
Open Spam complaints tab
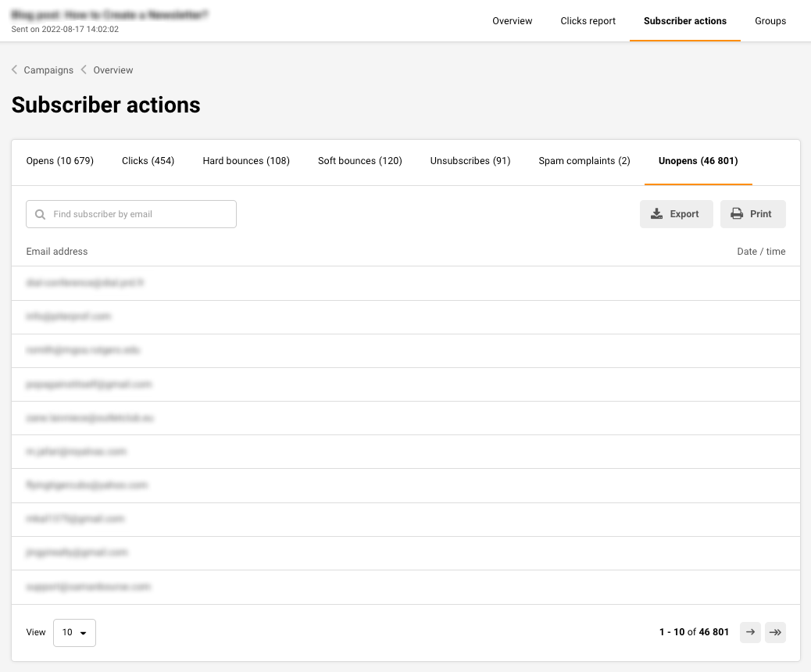coord(584,161)
